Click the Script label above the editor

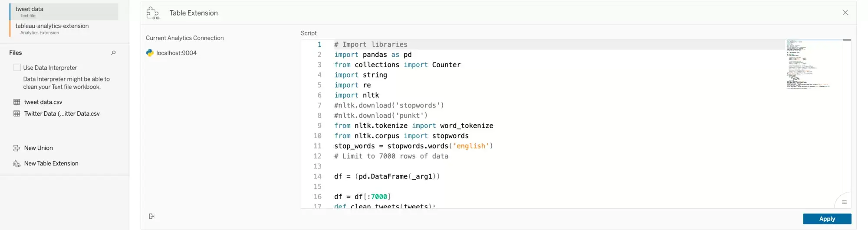pyautogui.click(x=309, y=33)
